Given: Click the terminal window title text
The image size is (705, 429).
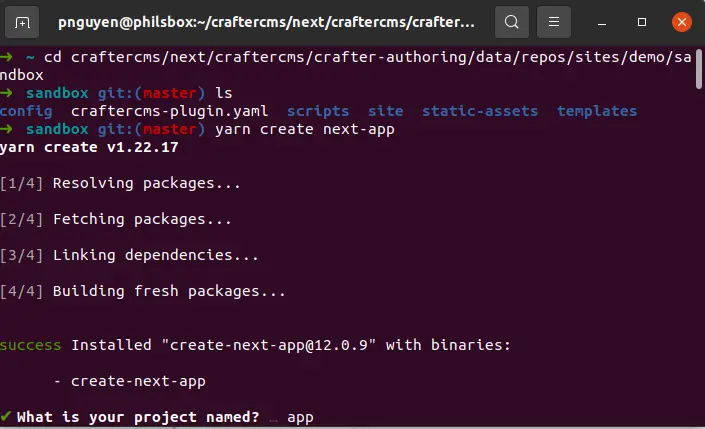Looking at the screenshot, I should tap(268, 21).
